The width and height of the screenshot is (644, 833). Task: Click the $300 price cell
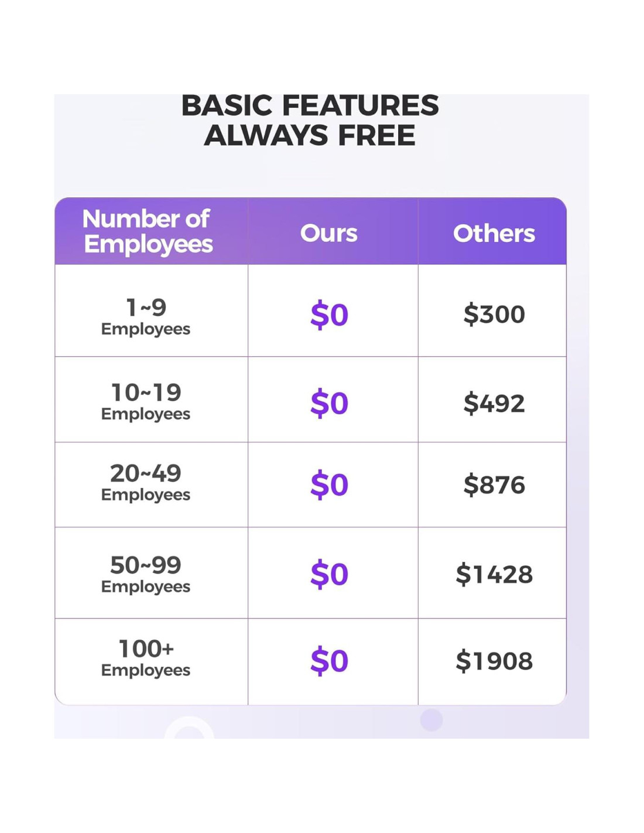pyautogui.click(x=494, y=315)
